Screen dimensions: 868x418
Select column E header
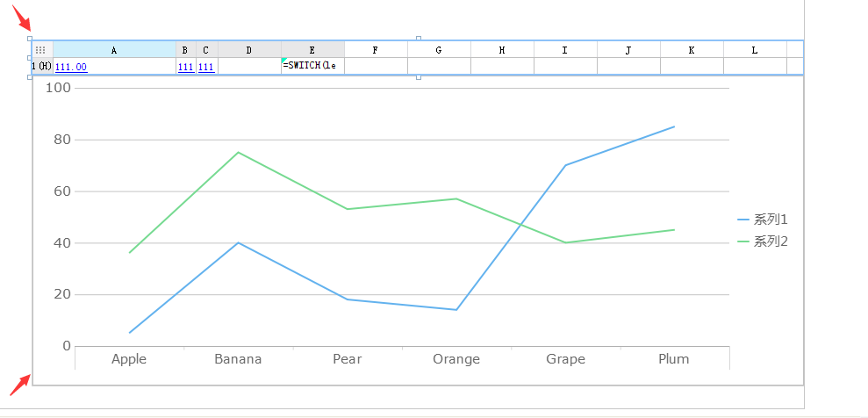click(312, 50)
